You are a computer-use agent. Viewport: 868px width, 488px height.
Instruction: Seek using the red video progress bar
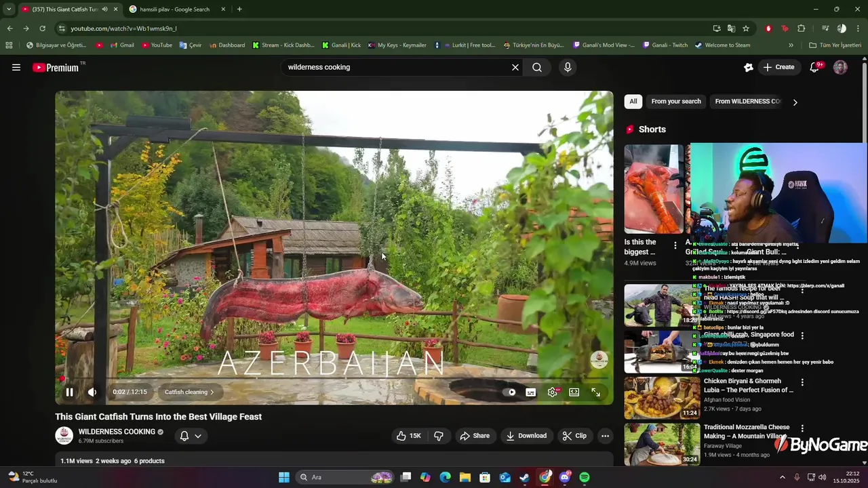coord(334,379)
